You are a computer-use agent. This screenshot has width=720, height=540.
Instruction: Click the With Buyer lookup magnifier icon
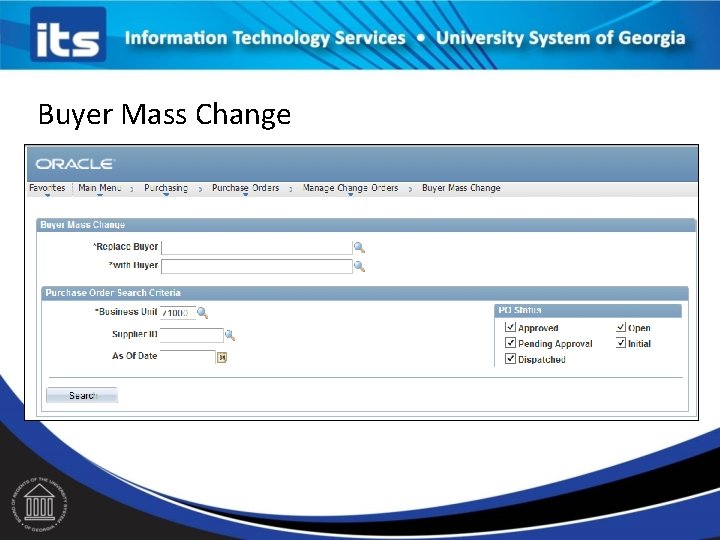359,266
